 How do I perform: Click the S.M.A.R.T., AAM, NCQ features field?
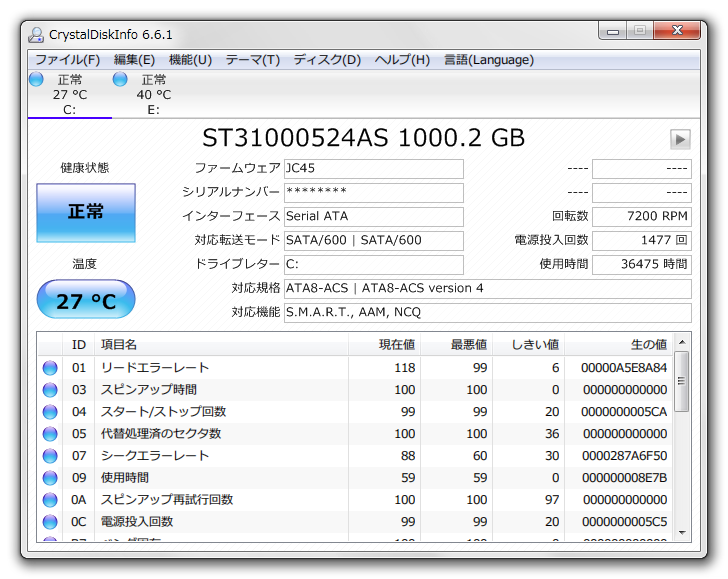click(x=488, y=312)
